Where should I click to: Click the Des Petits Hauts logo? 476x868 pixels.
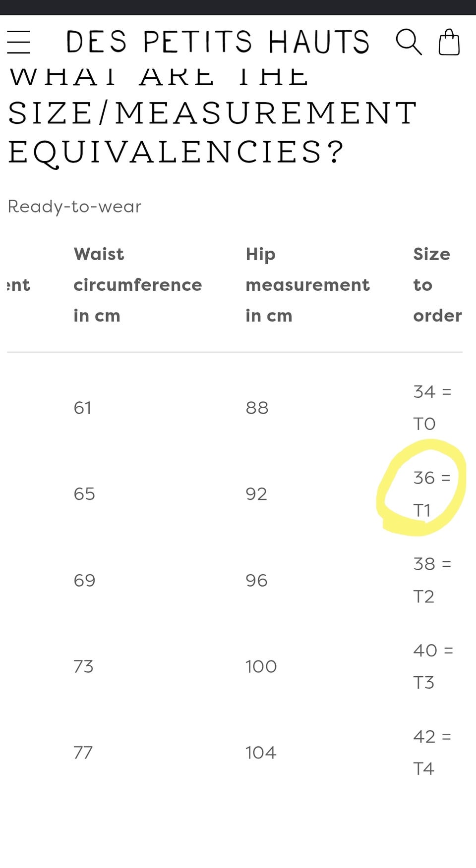click(x=218, y=42)
